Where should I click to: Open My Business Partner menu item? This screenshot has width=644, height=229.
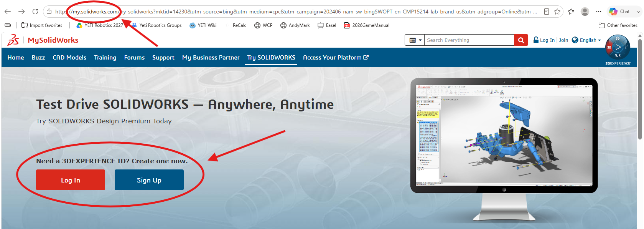click(x=211, y=58)
